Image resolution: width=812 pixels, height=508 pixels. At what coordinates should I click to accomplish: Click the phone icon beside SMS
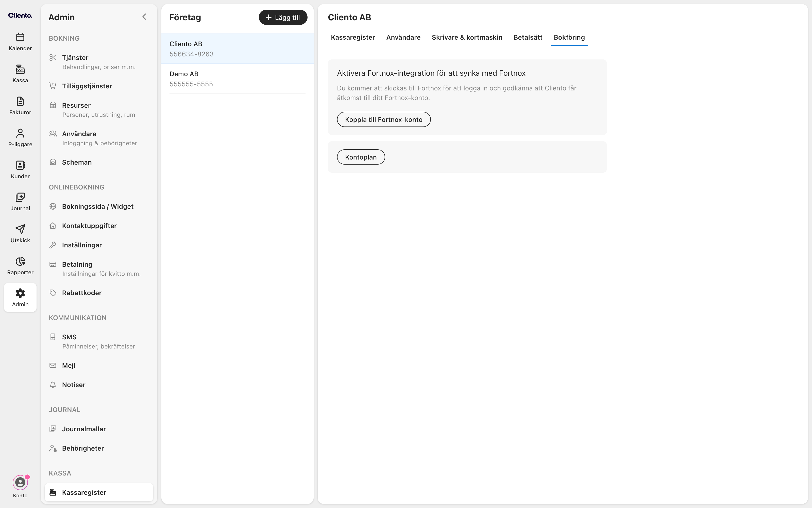click(53, 337)
